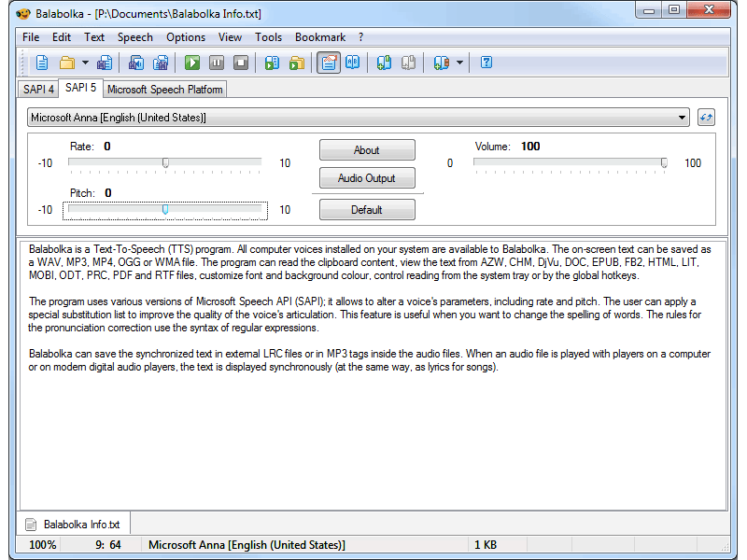This screenshot has height=560, width=747.
Task: Click the 100% zoom status bar entry
Action: point(42,545)
